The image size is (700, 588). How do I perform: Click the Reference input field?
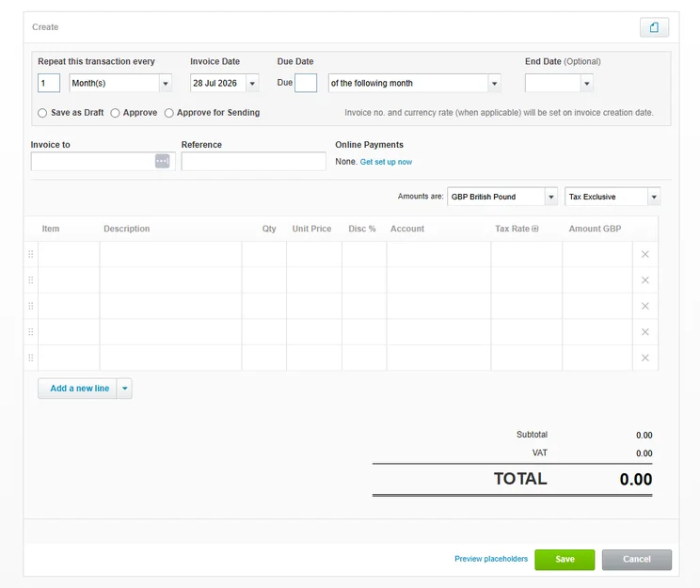click(x=254, y=161)
